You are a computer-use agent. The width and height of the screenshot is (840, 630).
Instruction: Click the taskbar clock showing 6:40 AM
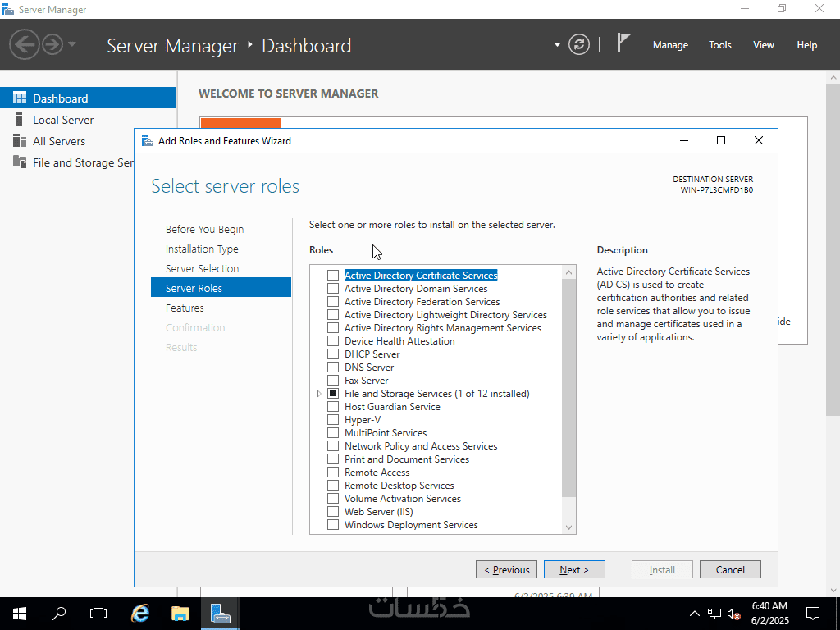[x=769, y=614]
